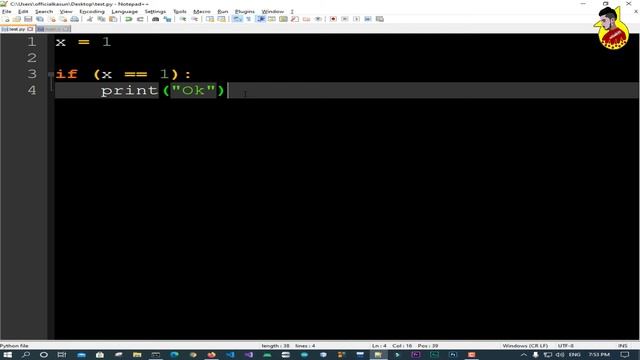Toggle synchronized horizontal scrolling

click(x=221, y=19)
